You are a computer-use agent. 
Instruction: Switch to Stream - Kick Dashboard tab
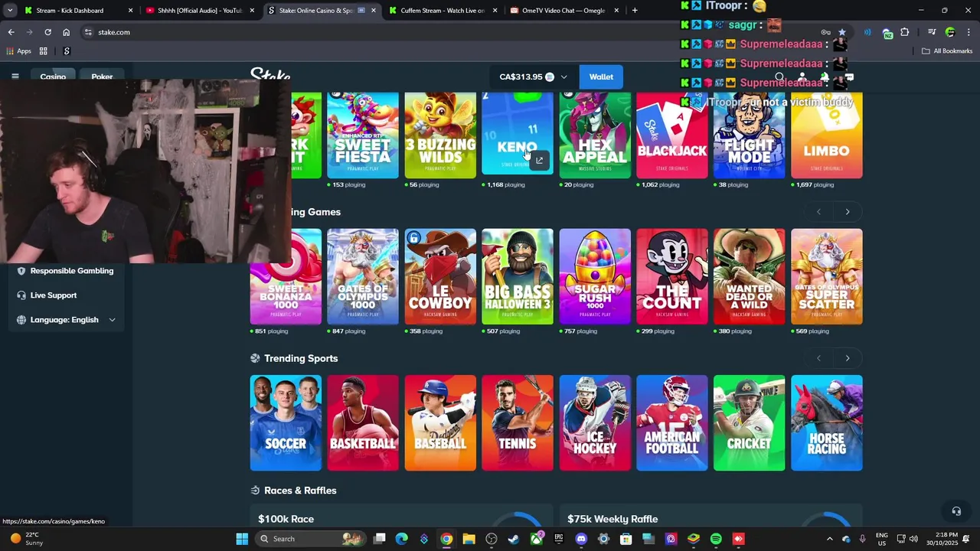click(77, 11)
